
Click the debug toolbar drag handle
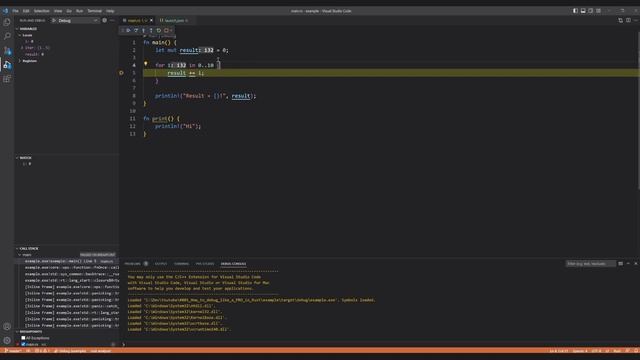click(122, 30)
